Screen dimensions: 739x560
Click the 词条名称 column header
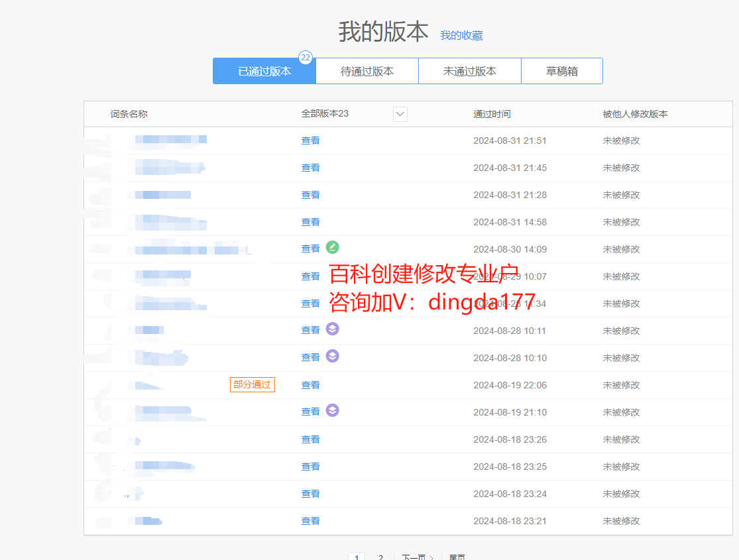[129, 114]
